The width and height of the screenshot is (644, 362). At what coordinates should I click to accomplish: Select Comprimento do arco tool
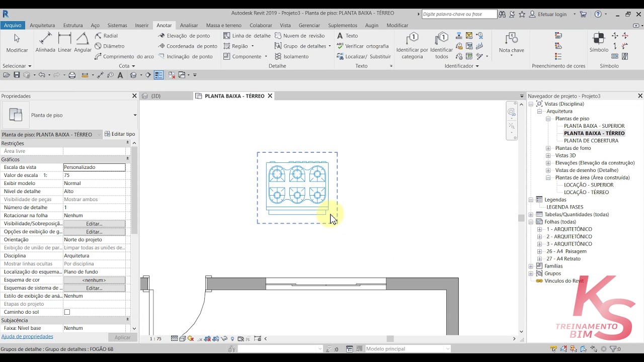point(124,57)
